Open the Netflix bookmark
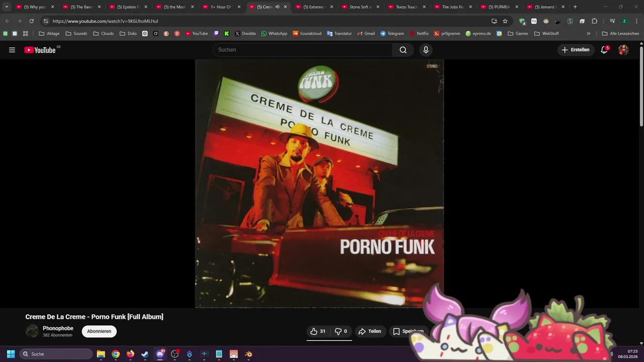 tap(419, 33)
